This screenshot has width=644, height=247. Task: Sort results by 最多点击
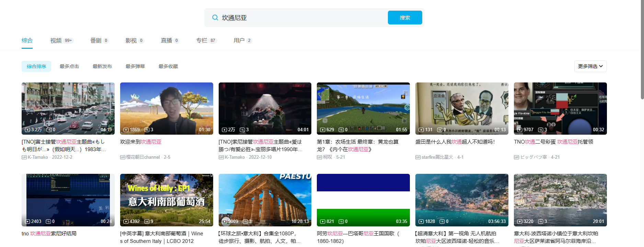(69, 66)
